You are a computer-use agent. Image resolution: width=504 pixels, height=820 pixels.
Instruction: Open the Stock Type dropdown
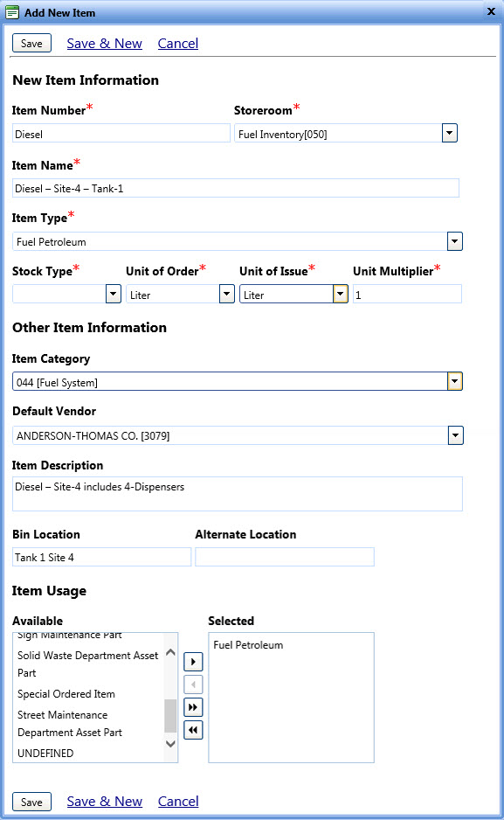click(x=114, y=294)
